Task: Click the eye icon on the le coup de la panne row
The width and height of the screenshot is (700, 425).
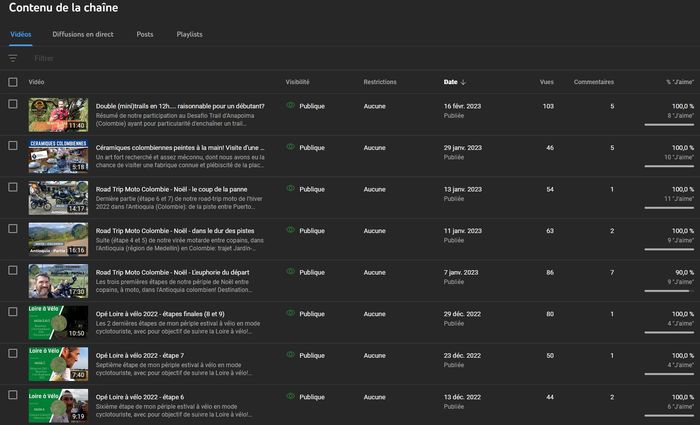Action: click(x=291, y=188)
